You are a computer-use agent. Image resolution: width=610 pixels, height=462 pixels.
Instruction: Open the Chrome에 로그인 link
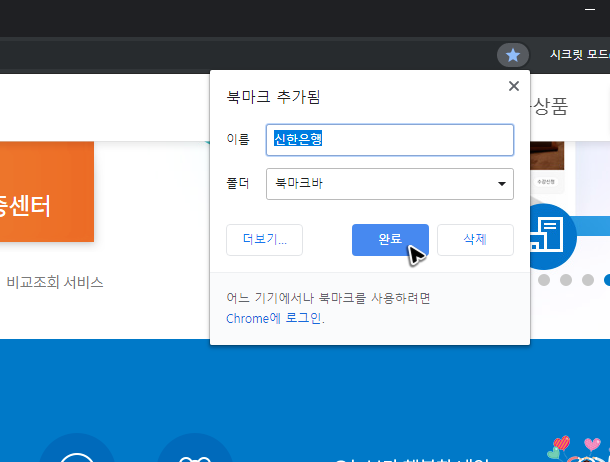point(275,318)
